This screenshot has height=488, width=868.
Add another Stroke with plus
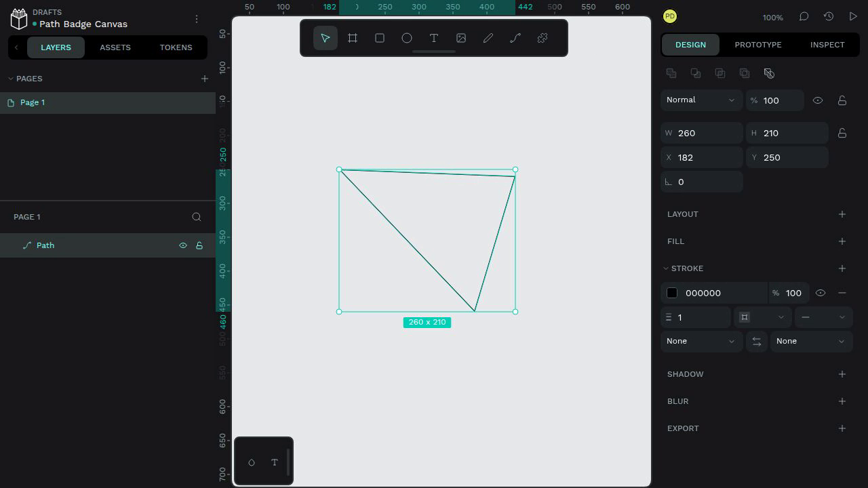click(x=842, y=268)
